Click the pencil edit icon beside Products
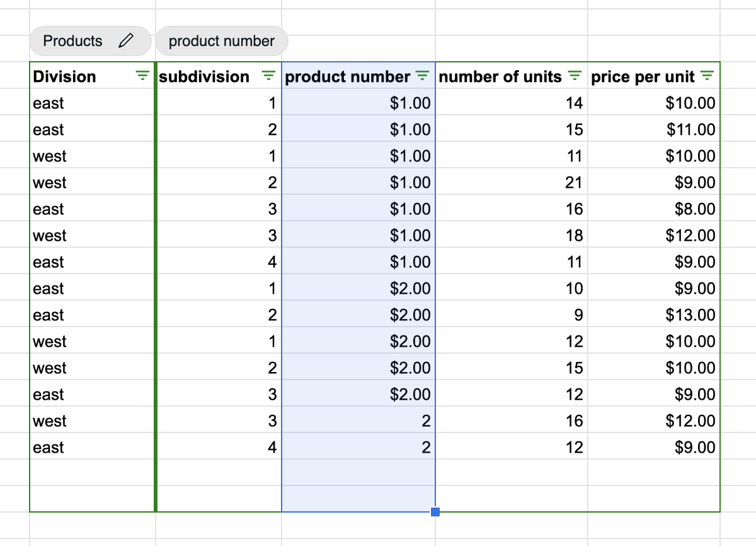The image size is (756, 546). tap(126, 41)
